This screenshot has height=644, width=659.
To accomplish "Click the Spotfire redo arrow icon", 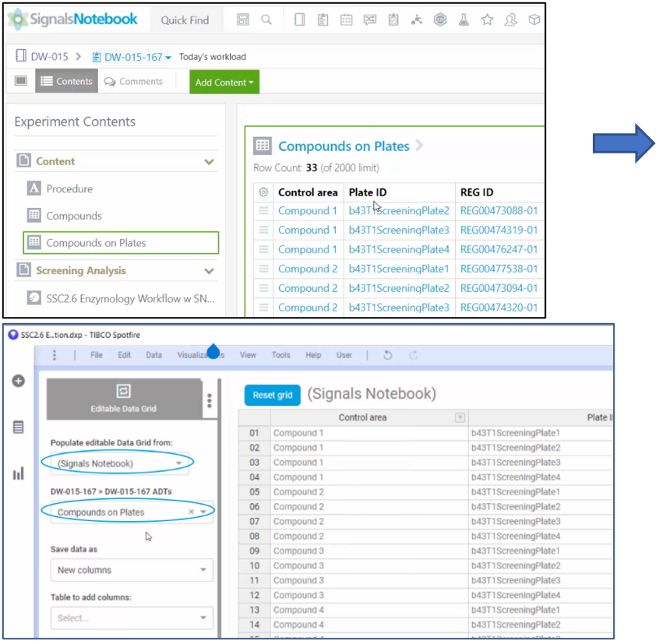I will (414, 355).
